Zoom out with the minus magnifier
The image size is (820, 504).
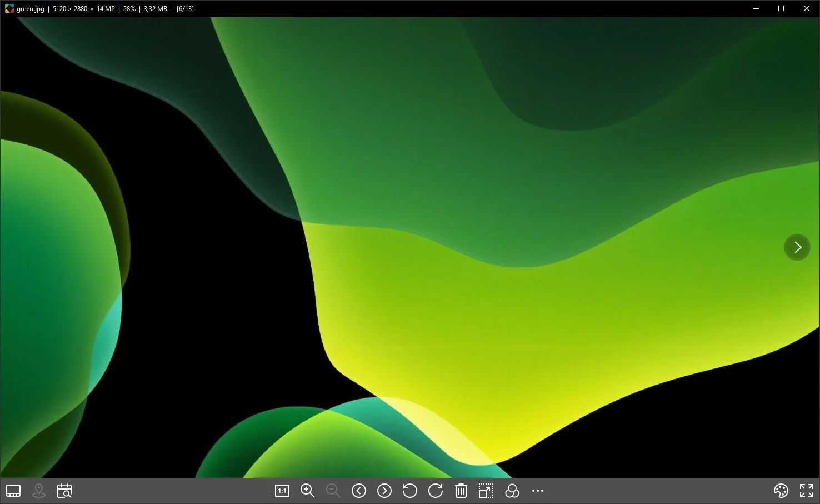tap(333, 491)
